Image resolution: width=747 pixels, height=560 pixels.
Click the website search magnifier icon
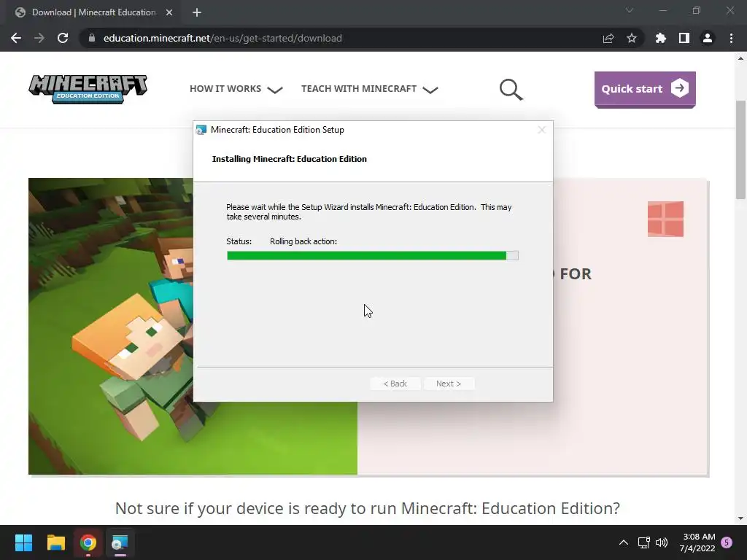[x=511, y=90]
